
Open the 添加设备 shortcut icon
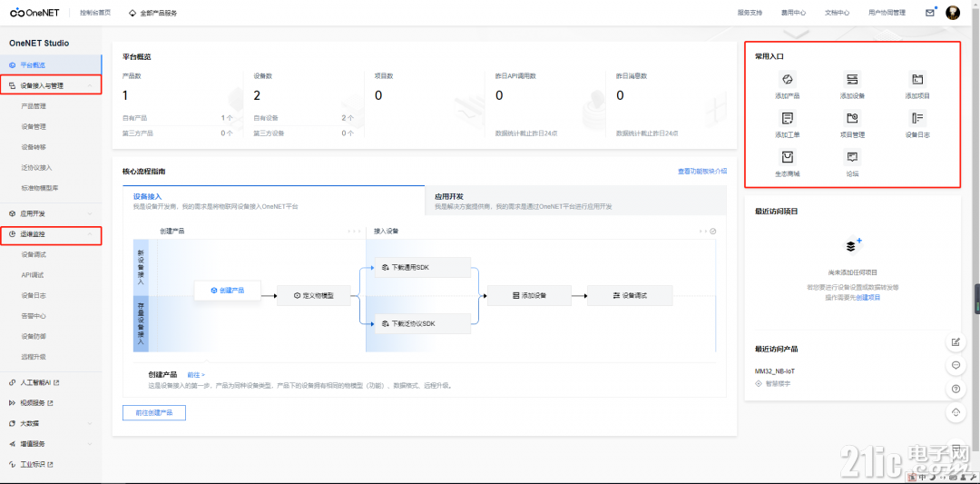(x=852, y=79)
